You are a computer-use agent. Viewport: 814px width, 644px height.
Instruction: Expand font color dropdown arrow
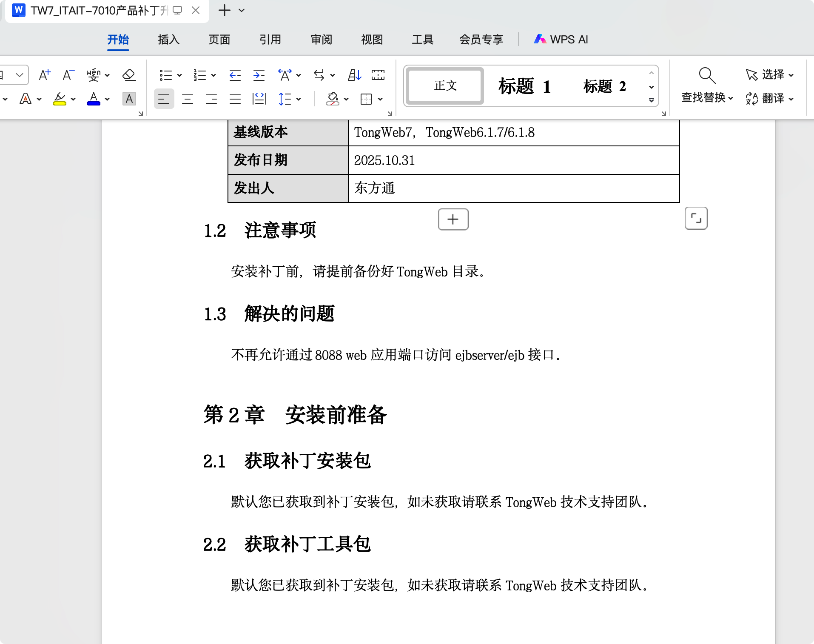pos(107,99)
